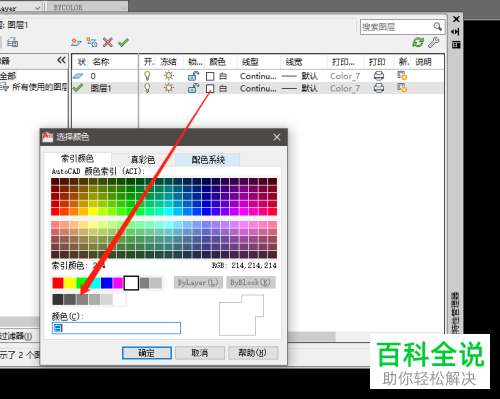Image resolution: width=500 pixels, height=399 pixels.
Task: Click color swatch of 图层1
Action: (x=210, y=88)
